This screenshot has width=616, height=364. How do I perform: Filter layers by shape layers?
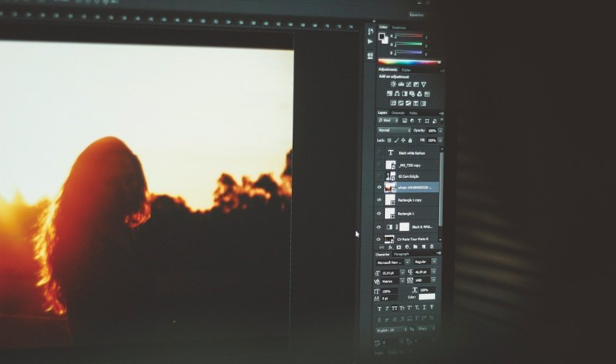click(x=427, y=121)
